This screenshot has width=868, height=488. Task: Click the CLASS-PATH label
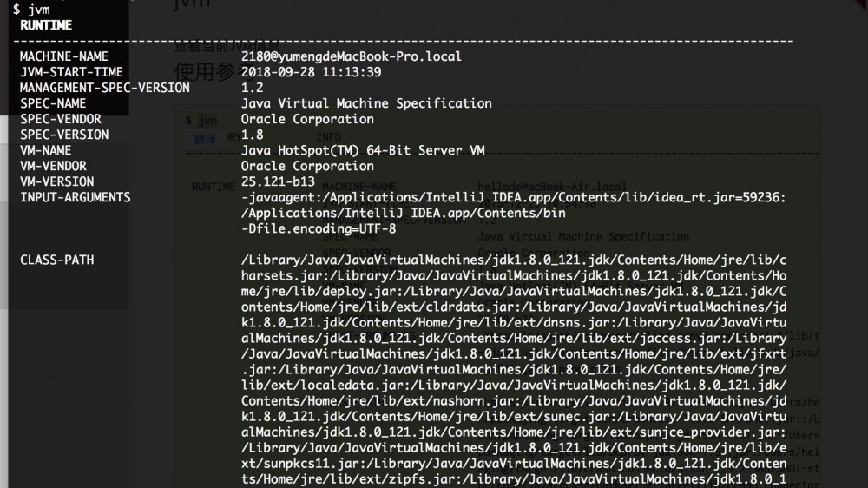click(x=56, y=260)
